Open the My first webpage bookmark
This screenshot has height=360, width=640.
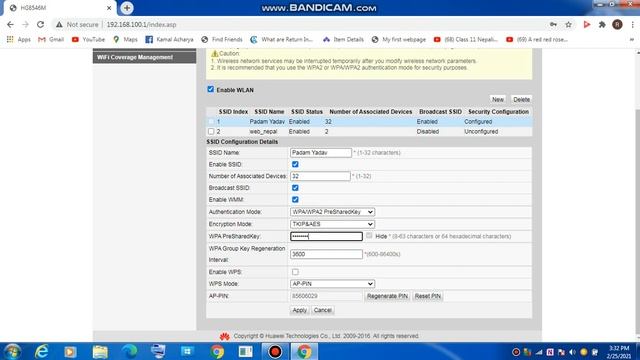(398, 40)
